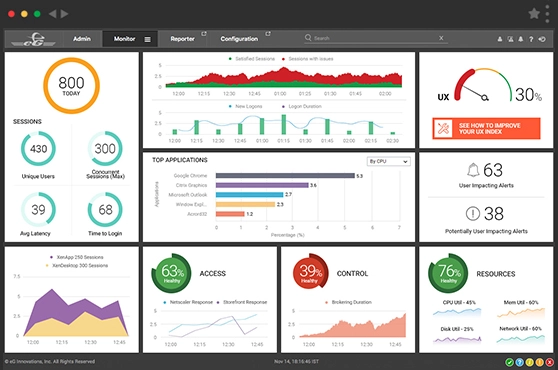Click the 39 Avg Latency gauge
Image resolution: width=558 pixels, height=370 pixels.
click(38, 210)
